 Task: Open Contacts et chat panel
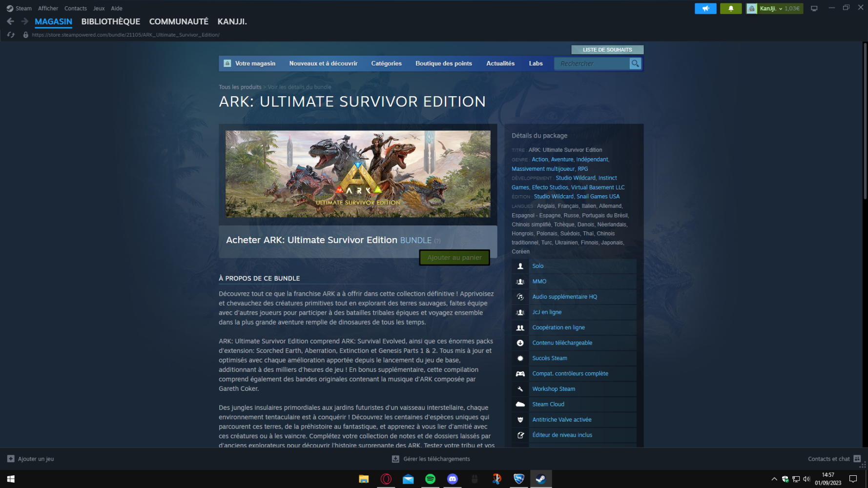834,459
